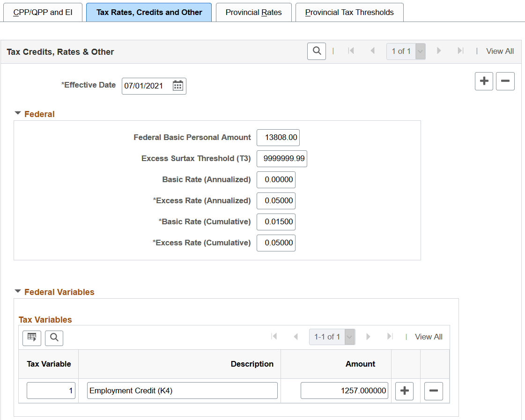Edit the 1257.000000 amount field
The height and width of the screenshot is (420, 525).
click(x=344, y=391)
